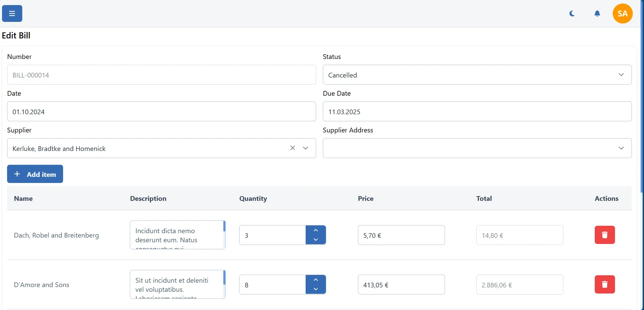This screenshot has height=310, width=644.
Task: Delete the D'Amore and Sons item
Action: [x=605, y=284]
